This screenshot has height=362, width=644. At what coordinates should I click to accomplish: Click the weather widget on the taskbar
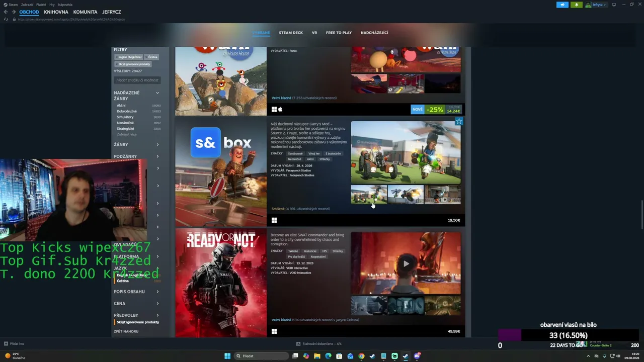(x=15, y=356)
